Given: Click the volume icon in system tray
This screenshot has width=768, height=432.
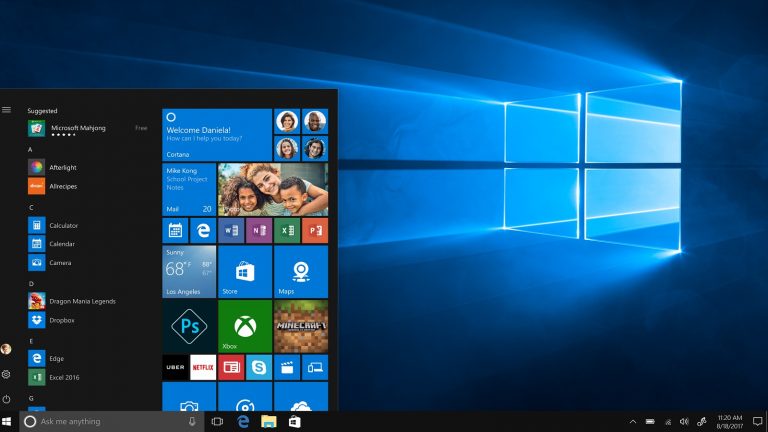Looking at the screenshot, I should pos(683,422).
